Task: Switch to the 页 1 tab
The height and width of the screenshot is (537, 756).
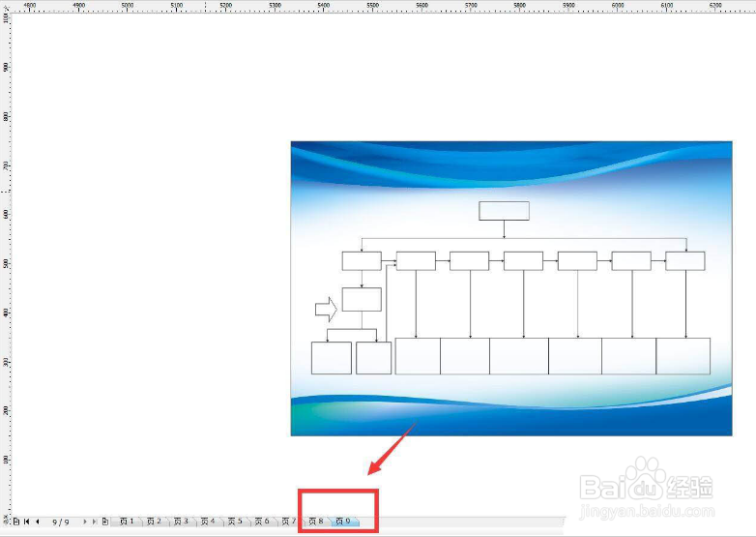Action: click(x=127, y=522)
